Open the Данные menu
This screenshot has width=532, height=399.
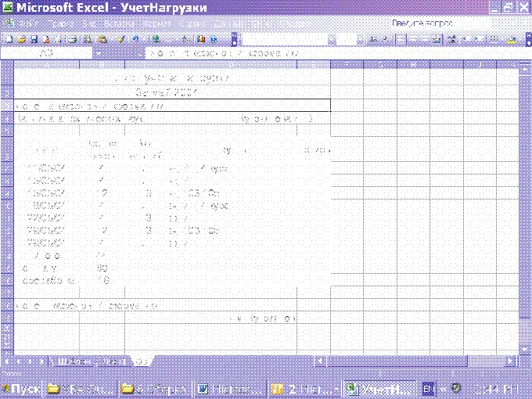pos(229,23)
